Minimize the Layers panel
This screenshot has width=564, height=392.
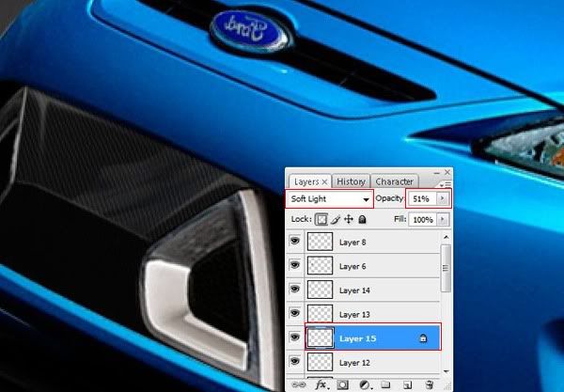point(437,173)
